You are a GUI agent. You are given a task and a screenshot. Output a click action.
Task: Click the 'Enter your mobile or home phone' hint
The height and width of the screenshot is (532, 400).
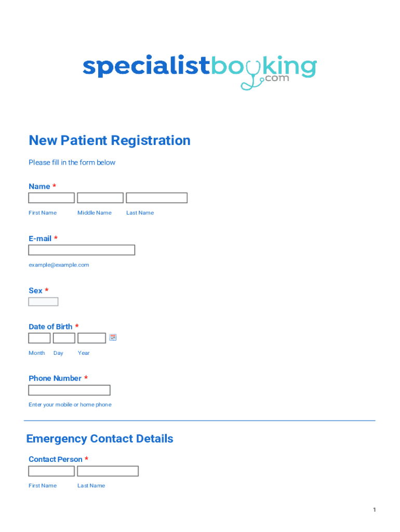pos(70,405)
